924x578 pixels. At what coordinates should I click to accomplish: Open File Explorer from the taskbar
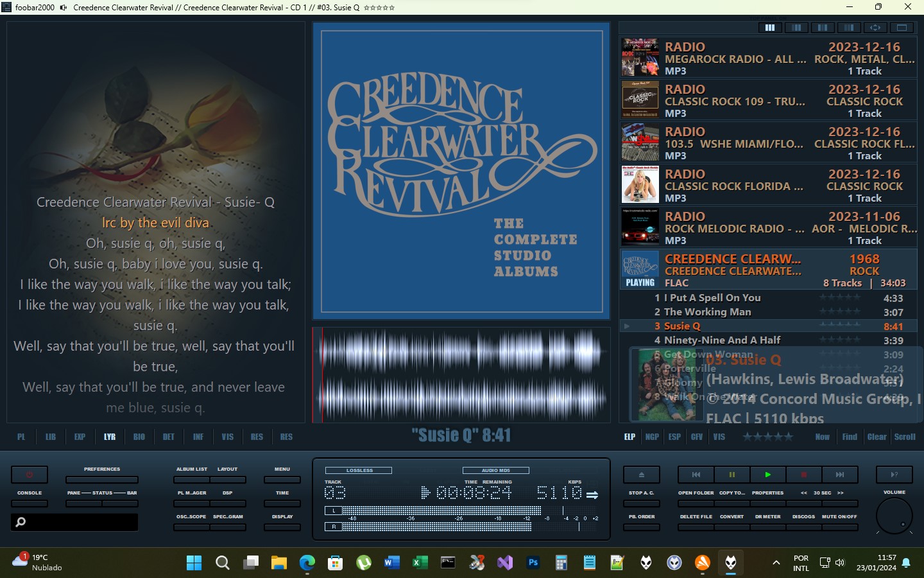tap(278, 563)
